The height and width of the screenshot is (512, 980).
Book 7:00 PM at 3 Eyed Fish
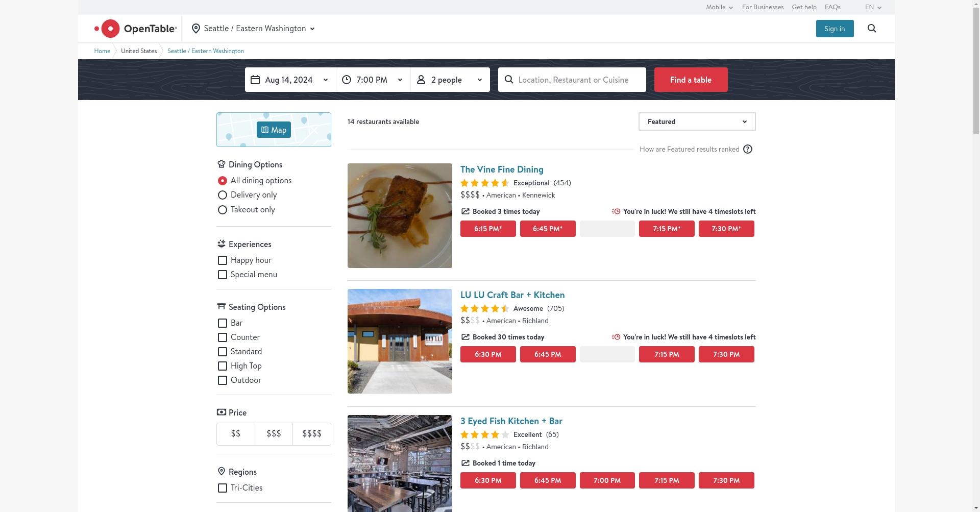click(x=607, y=480)
